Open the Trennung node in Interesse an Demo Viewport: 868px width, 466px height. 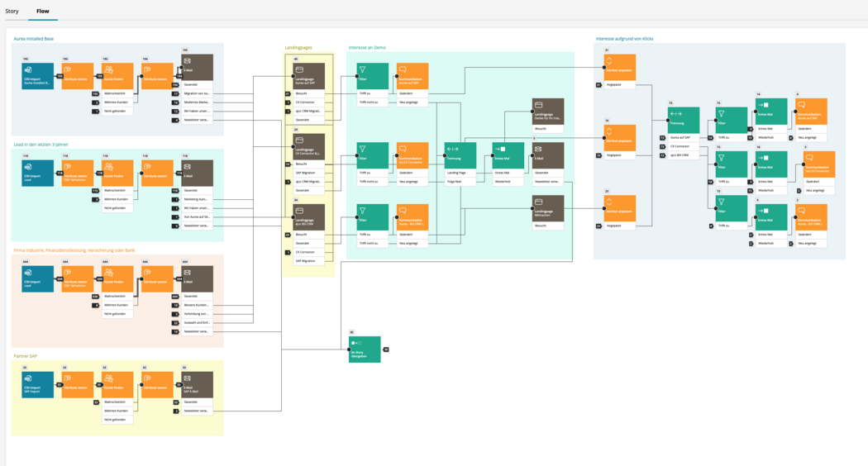[460, 155]
